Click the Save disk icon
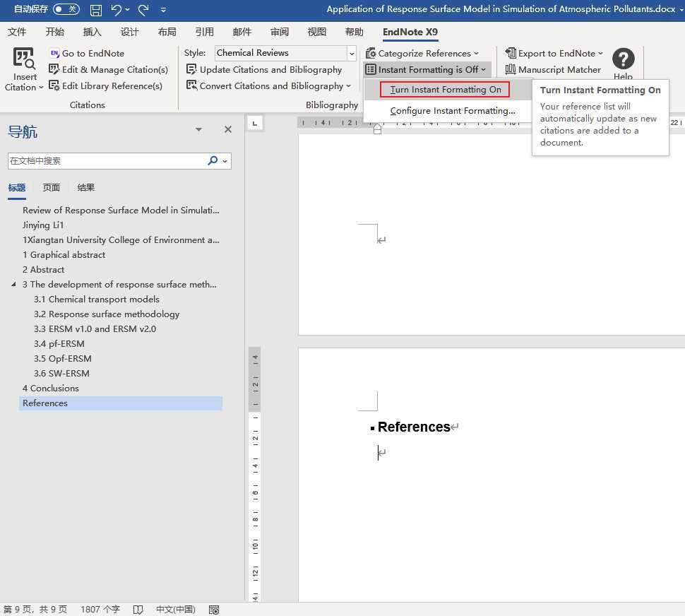The width and height of the screenshot is (685, 616). tap(95, 10)
